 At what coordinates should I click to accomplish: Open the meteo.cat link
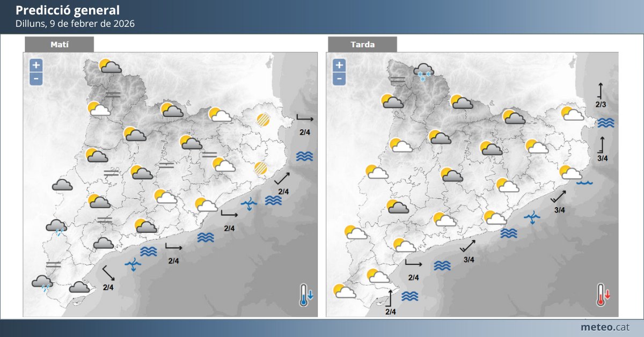tap(605, 327)
